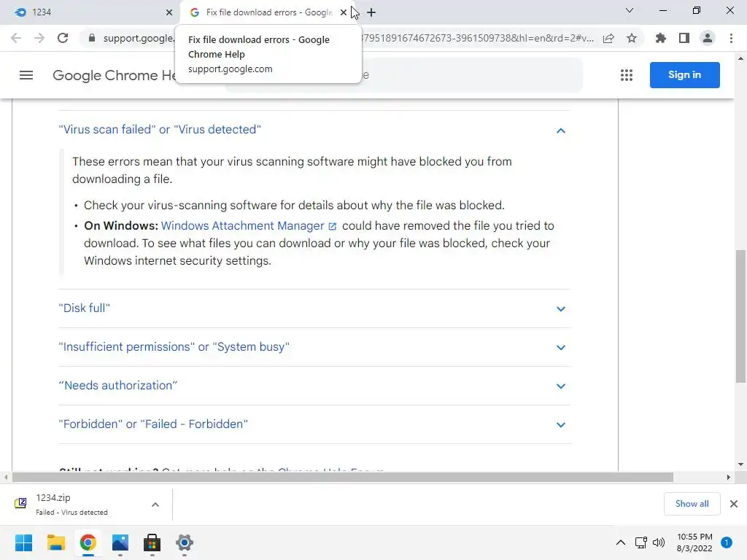Share this page via the share icon
The width and height of the screenshot is (747, 560).
[608, 38]
